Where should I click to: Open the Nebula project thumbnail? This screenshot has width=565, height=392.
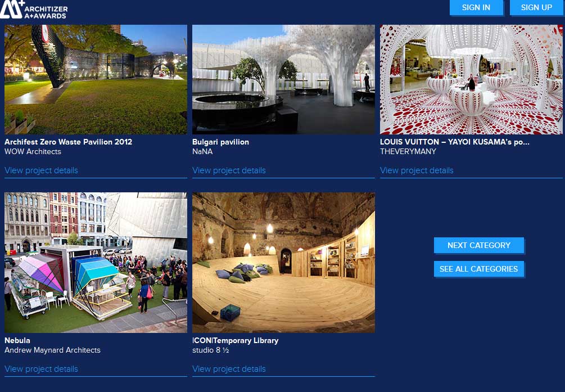click(96, 262)
